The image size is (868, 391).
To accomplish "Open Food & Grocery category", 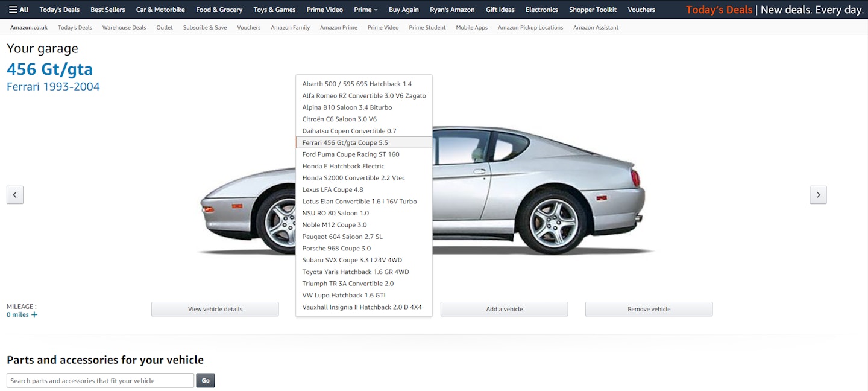I will pyautogui.click(x=219, y=10).
